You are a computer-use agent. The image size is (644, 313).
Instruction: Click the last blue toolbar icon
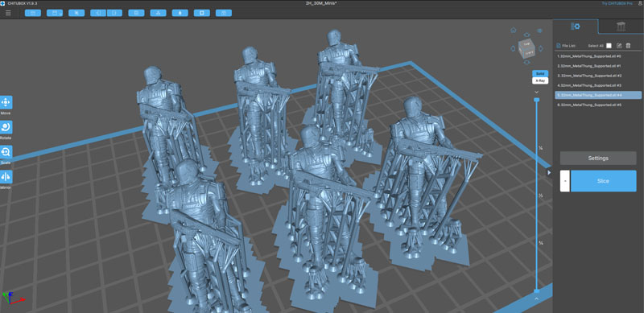click(x=224, y=13)
